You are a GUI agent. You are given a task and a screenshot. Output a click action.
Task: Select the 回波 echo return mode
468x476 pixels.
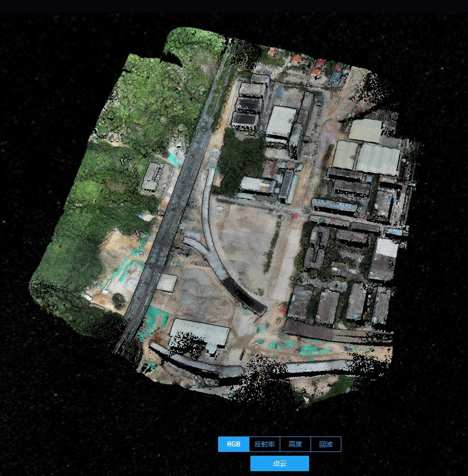(x=326, y=444)
